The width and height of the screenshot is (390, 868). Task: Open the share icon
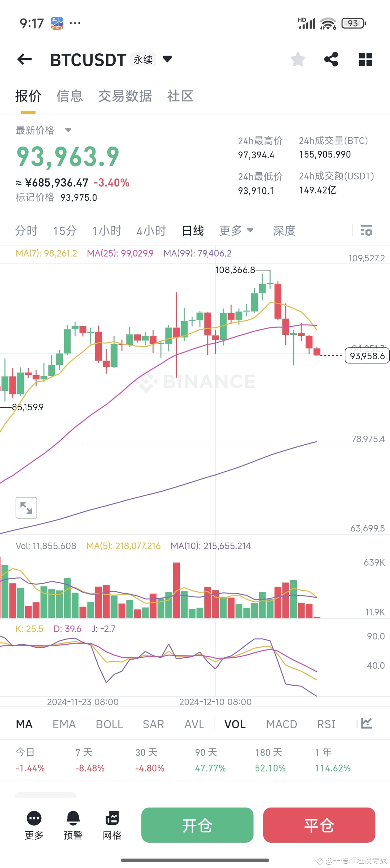point(331,59)
